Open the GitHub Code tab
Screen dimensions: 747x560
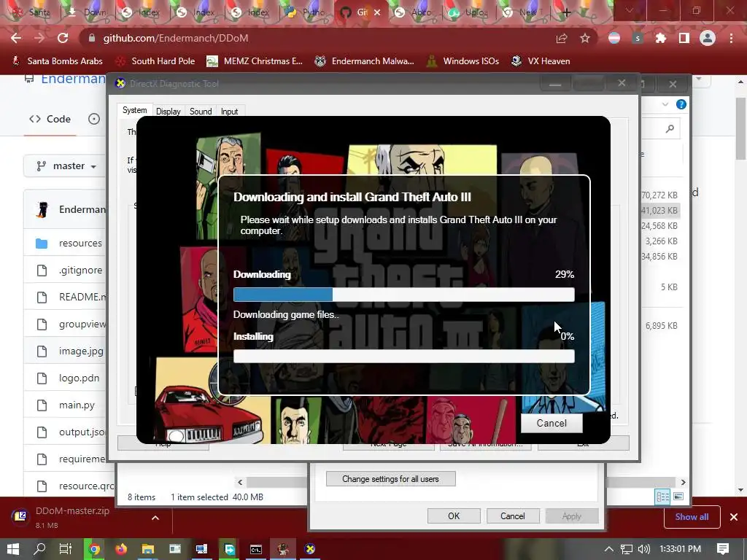50,119
